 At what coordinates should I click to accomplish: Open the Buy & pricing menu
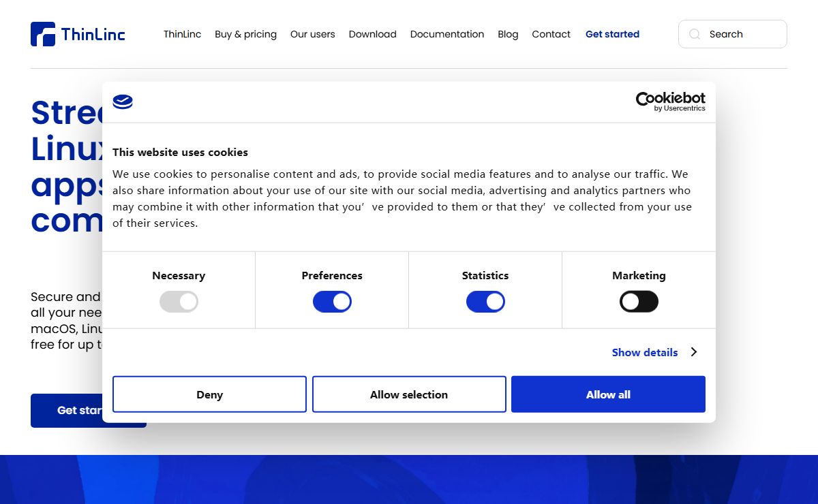[x=245, y=34]
